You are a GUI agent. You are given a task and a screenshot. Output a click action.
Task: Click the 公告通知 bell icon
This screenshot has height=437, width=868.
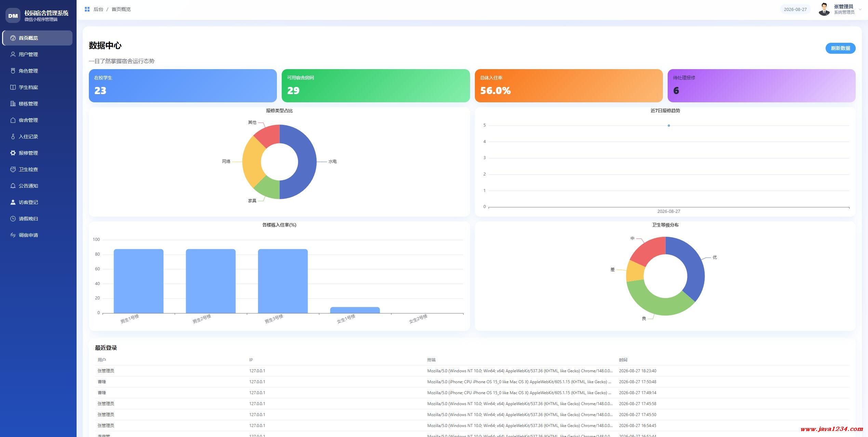tap(13, 186)
